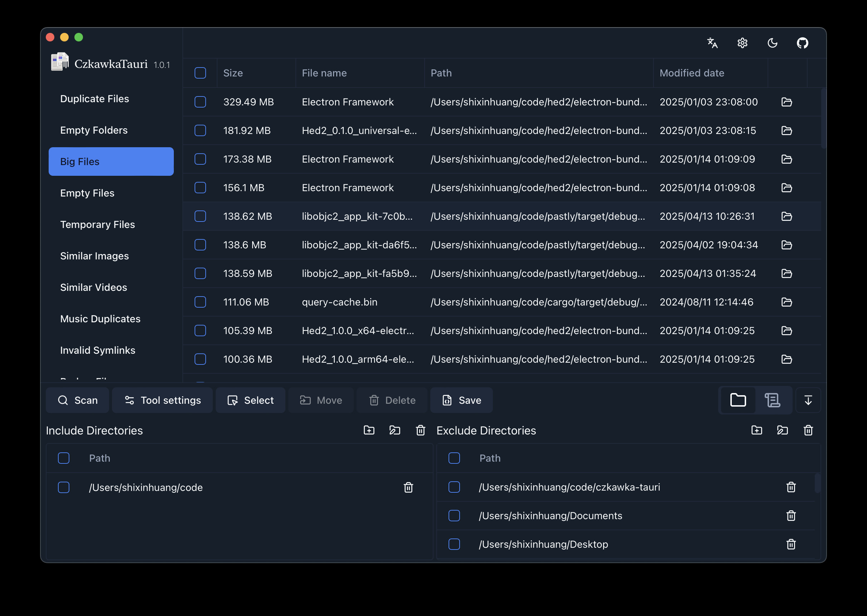The width and height of the screenshot is (867, 616).
Task: Tick checkbox for /Users/shixinhuang/code include path
Action: point(64,487)
